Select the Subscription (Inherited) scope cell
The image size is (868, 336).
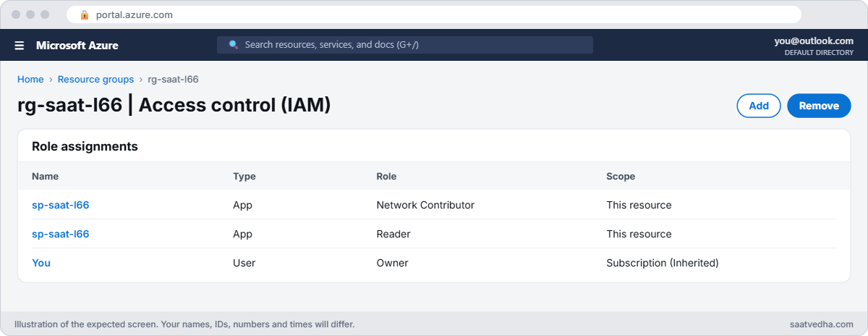point(663,263)
